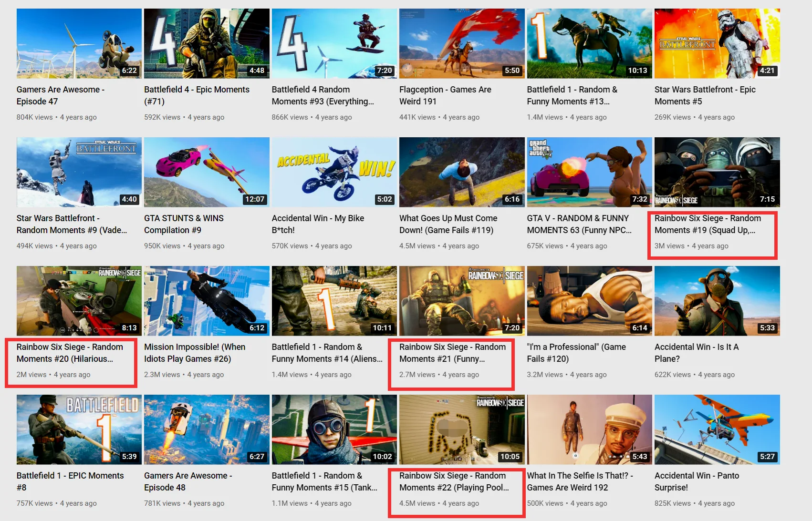Open the Gamers Are Awesome Episode 47 thumbnail

[x=79, y=43]
